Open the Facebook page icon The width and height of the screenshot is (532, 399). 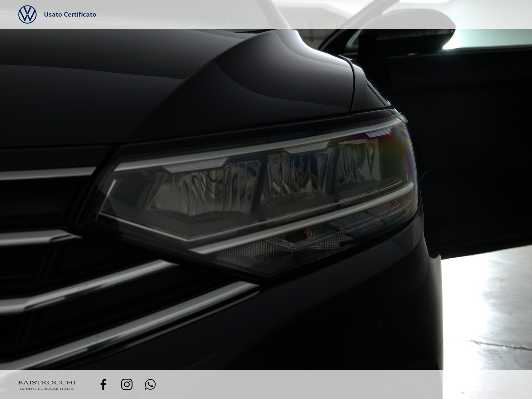point(103,384)
